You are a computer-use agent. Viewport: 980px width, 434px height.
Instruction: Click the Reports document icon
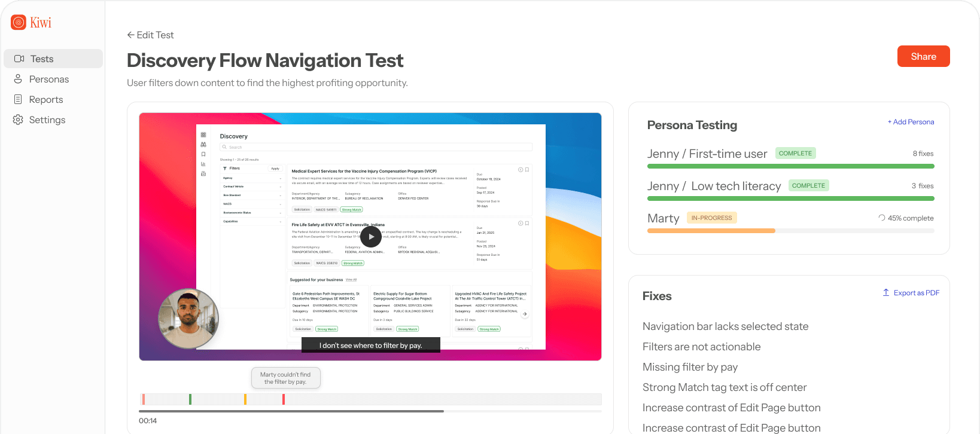[x=18, y=99]
